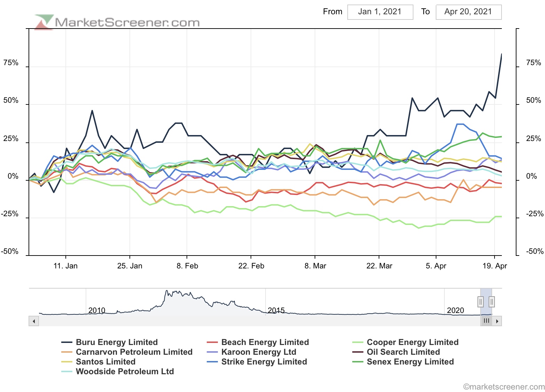Click the MarketScreener.com logo
This screenshot has height=392, width=545.
(117, 22)
